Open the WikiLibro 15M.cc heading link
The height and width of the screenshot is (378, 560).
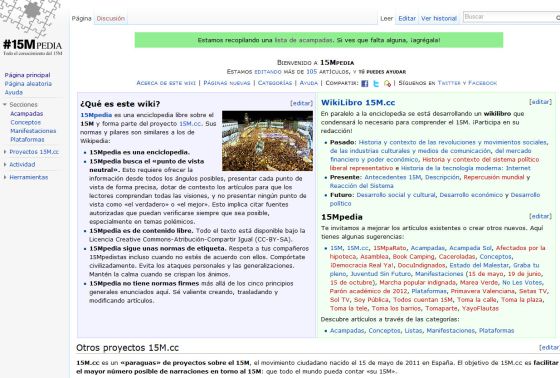tap(358, 103)
